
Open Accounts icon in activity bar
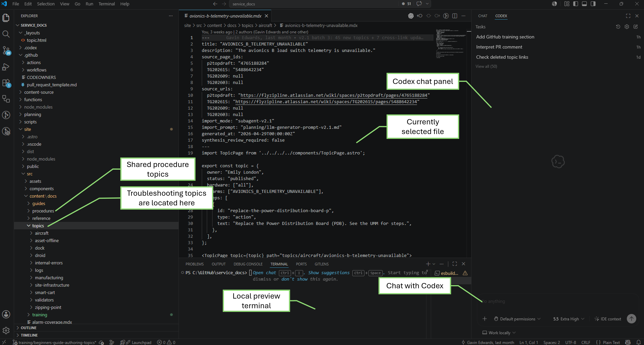coord(6,314)
